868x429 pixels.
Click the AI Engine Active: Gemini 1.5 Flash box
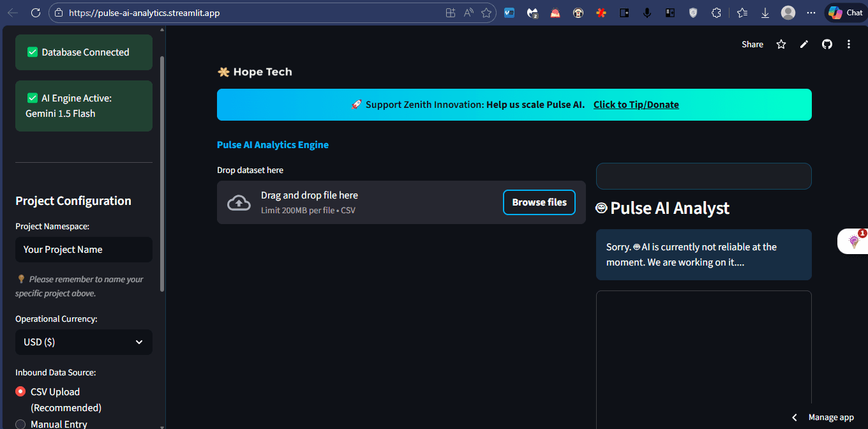84,106
